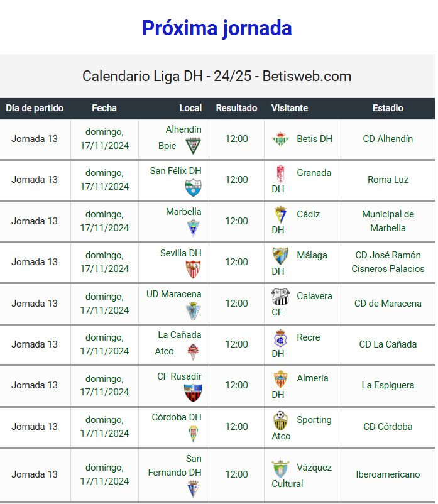Open the UD Maracena team link
The width and height of the screenshot is (438, 504).
click(x=174, y=294)
